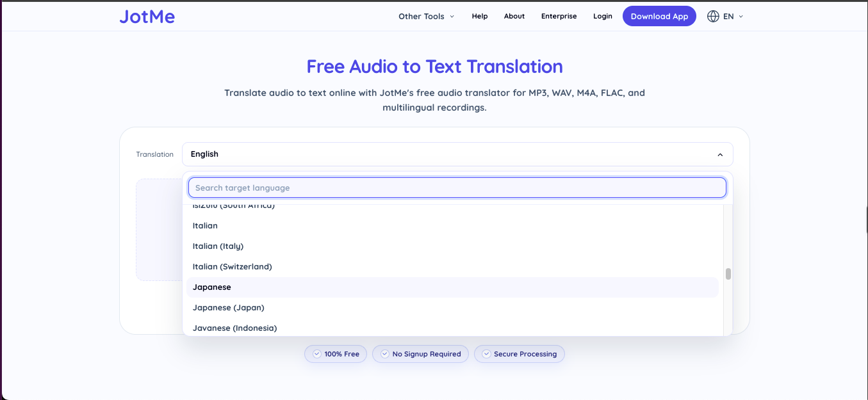Screen dimensions: 868x400
Task: Select Italian (Italy) option
Action: click(x=452, y=246)
